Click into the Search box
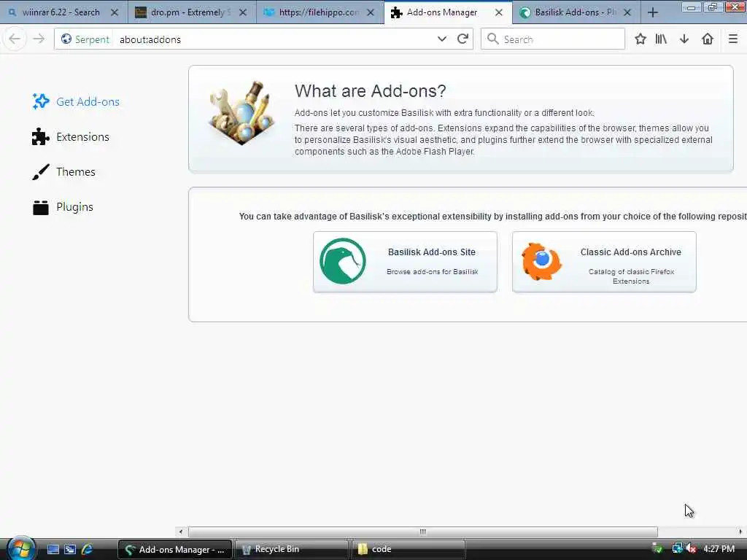The width and height of the screenshot is (747, 560). pyautogui.click(x=553, y=39)
